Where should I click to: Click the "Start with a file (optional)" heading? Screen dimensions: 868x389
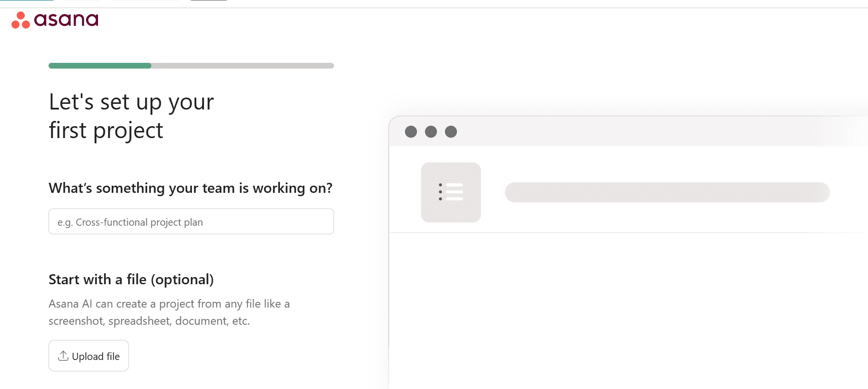point(131,279)
